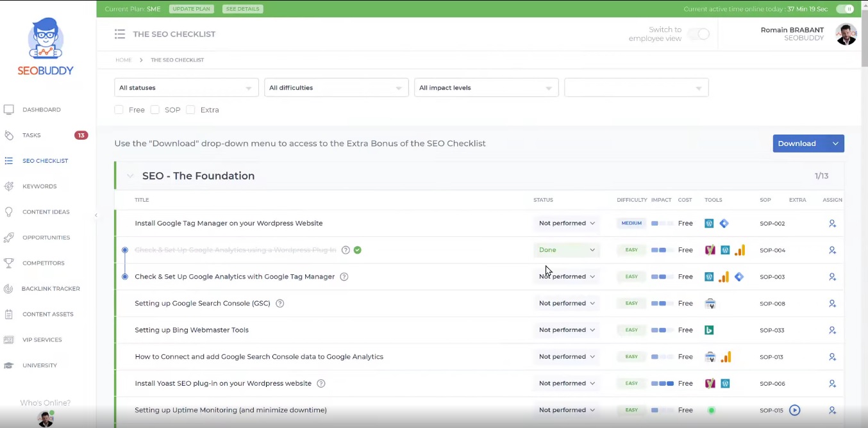
Task: Click the See Details button
Action: pyautogui.click(x=243, y=9)
